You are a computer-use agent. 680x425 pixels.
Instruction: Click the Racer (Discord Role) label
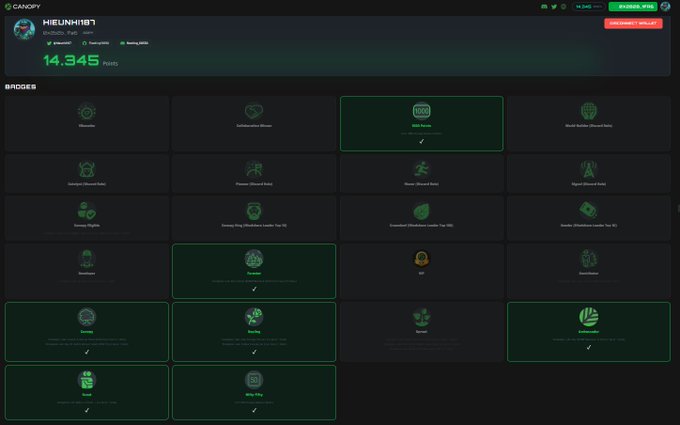coord(422,184)
